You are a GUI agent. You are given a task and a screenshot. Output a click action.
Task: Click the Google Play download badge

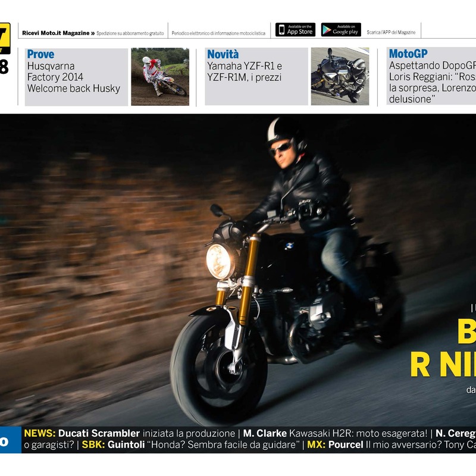coord(341,30)
